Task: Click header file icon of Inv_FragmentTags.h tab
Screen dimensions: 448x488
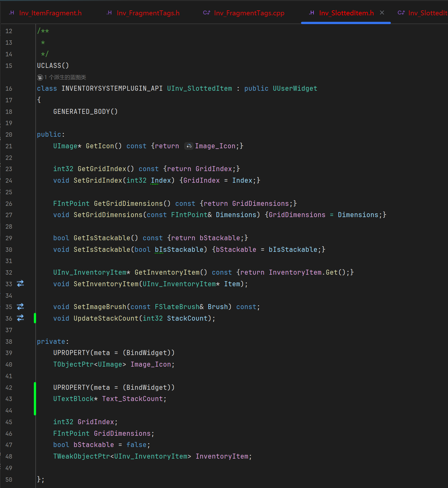Action: point(109,13)
